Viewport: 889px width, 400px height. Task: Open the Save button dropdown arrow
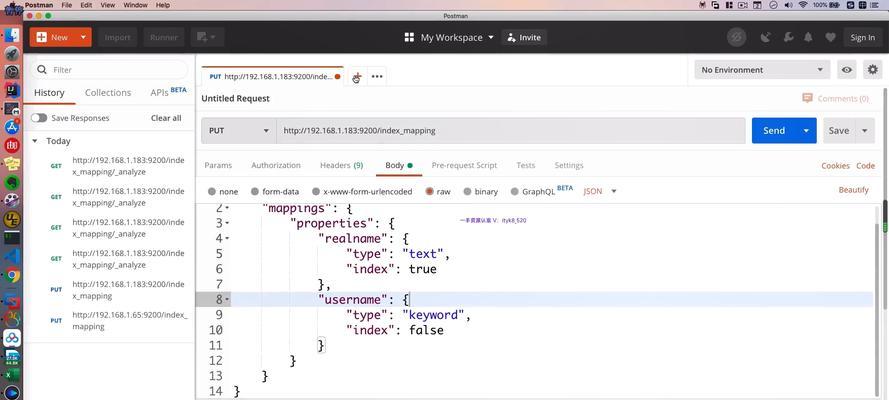pyautogui.click(x=865, y=130)
